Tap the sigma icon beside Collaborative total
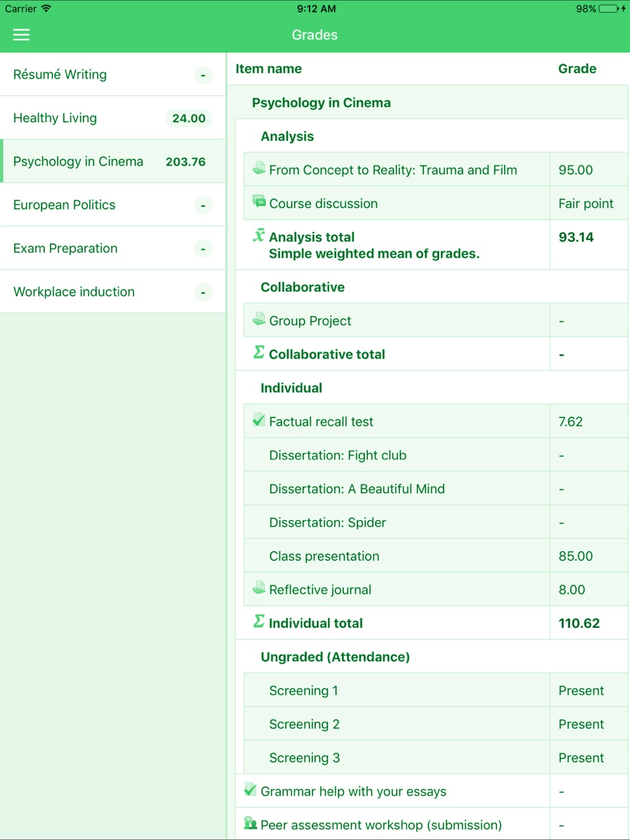 (259, 353)
